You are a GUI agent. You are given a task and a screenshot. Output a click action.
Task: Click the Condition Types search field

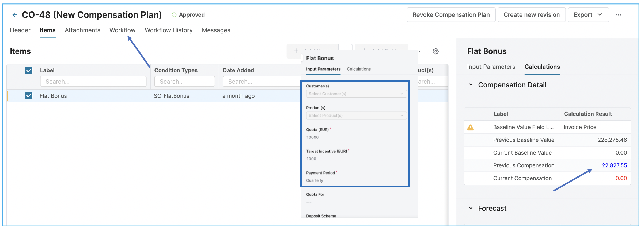pyautogui.click(x=184, y=82)
